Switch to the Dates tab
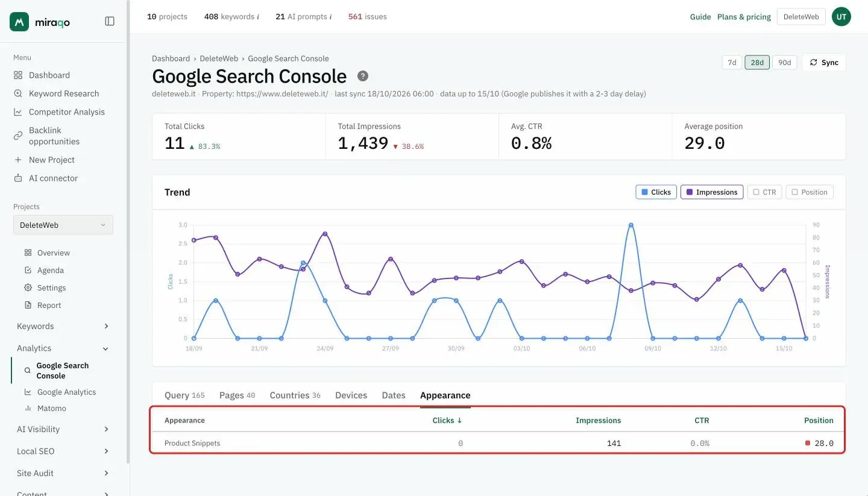This screenshot has height=496, width=868. click(394, 395)
